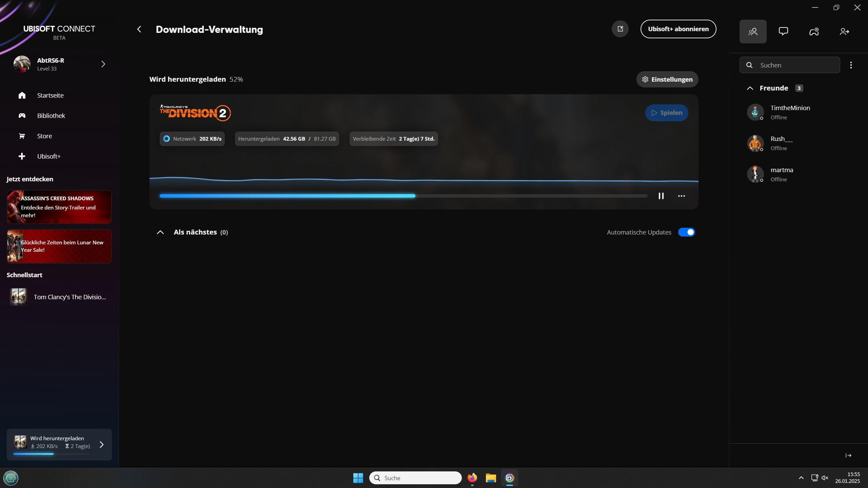Open the Windows Start menu
The height and width of the screenshot is (488, 868).
click(358, 478)
